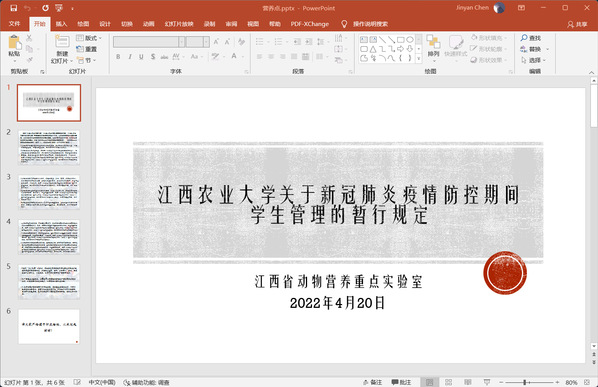The width and height of the screenshot is (598, 387).
Task: Open the font name dropdown
Action: pyautogui.click(x=182, y=42)
